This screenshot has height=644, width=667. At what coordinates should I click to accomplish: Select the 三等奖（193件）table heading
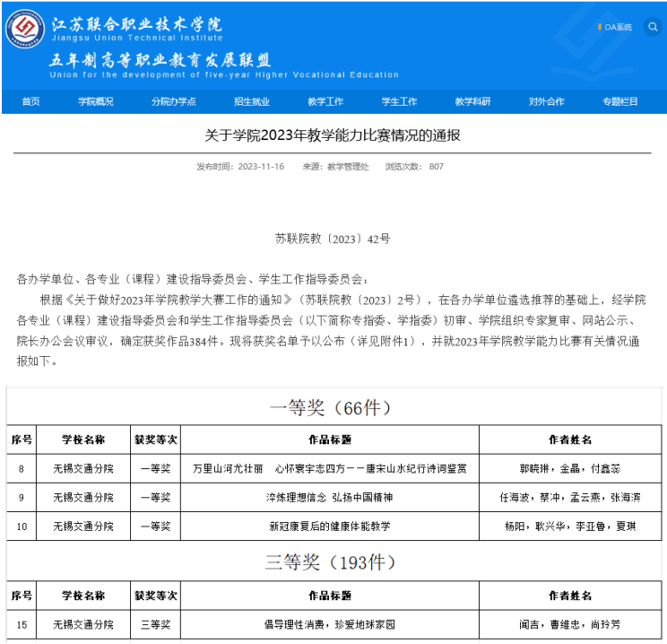pos(332,562)
